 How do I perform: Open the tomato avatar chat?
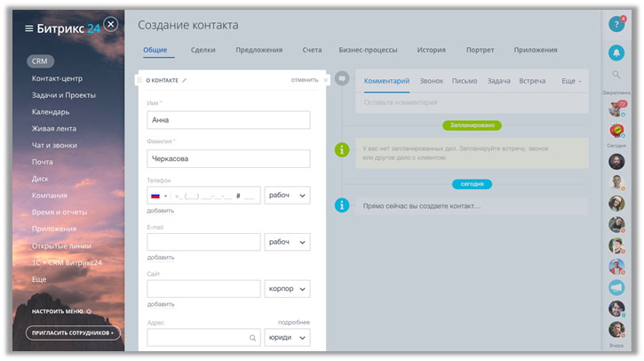coord(616,131)
